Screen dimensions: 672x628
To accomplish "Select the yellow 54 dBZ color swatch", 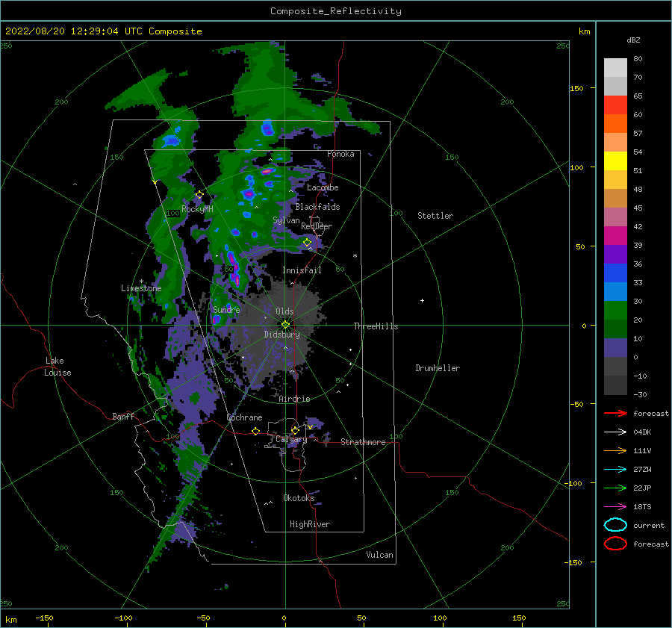I will pyautogui.click(x=615, y=161).
